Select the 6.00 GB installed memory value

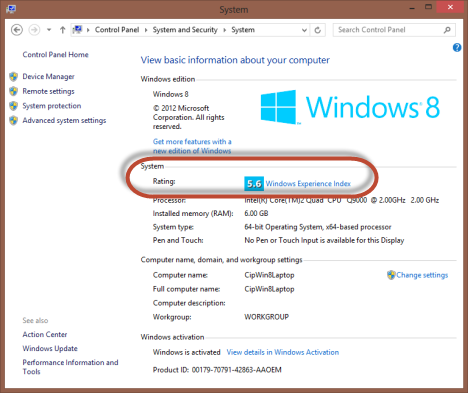point(256,213)
